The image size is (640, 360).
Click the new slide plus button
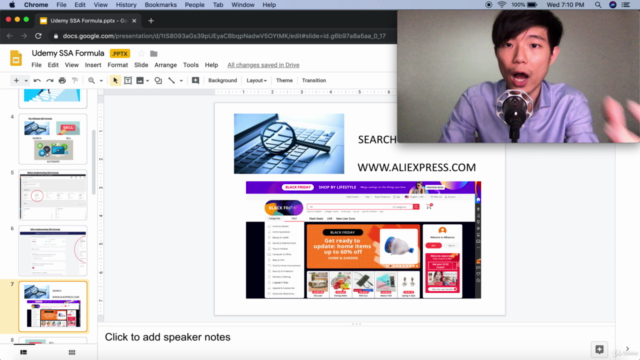16,80
